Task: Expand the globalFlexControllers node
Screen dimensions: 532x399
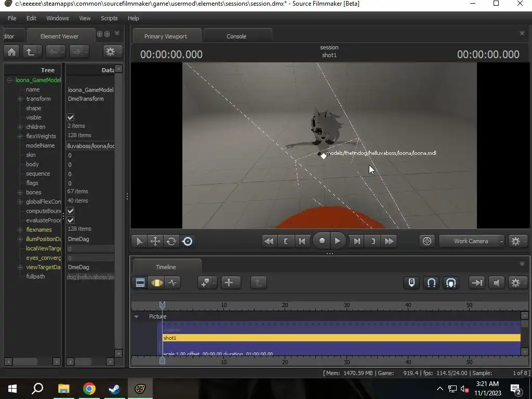Action: click(20, 202)
